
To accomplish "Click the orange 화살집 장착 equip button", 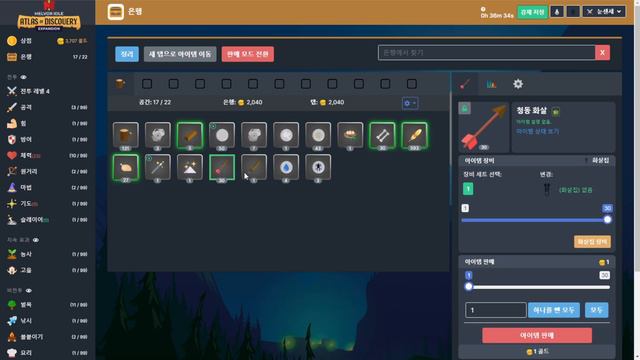I will click(592, 242).
